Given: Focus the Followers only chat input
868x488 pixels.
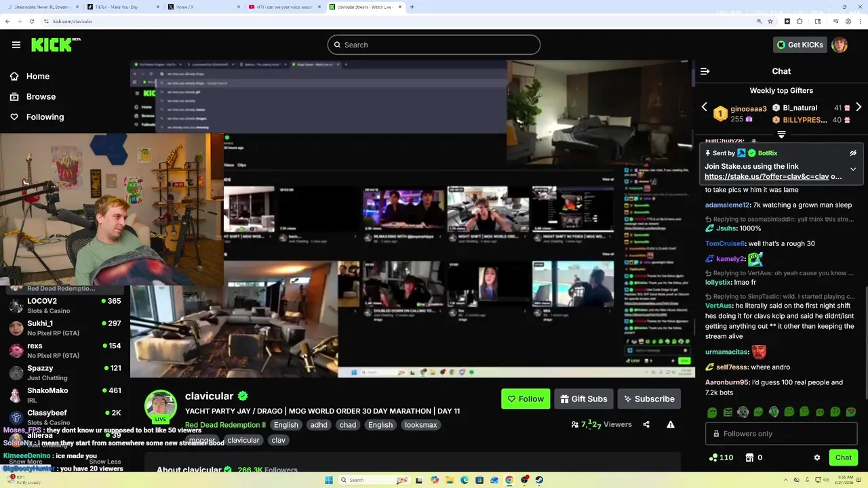Looking at the screenshot, I should (781, 434).
